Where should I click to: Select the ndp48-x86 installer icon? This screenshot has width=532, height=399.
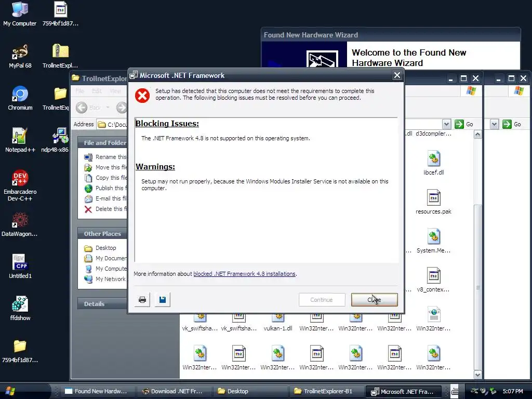pos(55,140)
